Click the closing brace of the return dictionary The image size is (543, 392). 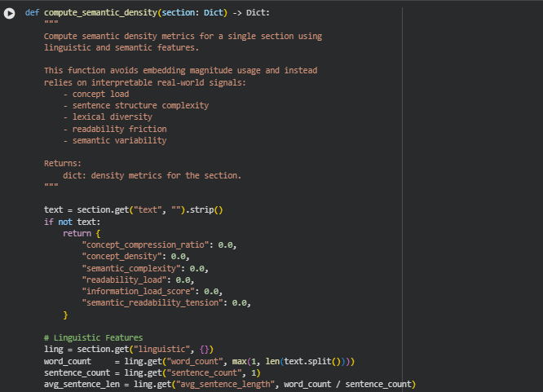66,315
